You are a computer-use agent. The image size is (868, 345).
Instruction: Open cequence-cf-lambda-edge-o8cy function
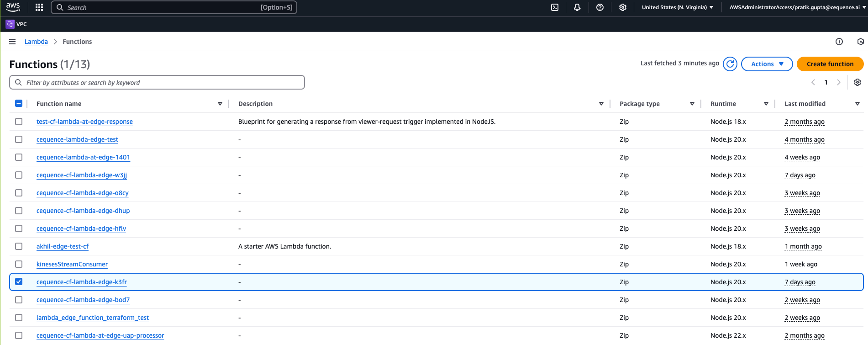[83, 193]
